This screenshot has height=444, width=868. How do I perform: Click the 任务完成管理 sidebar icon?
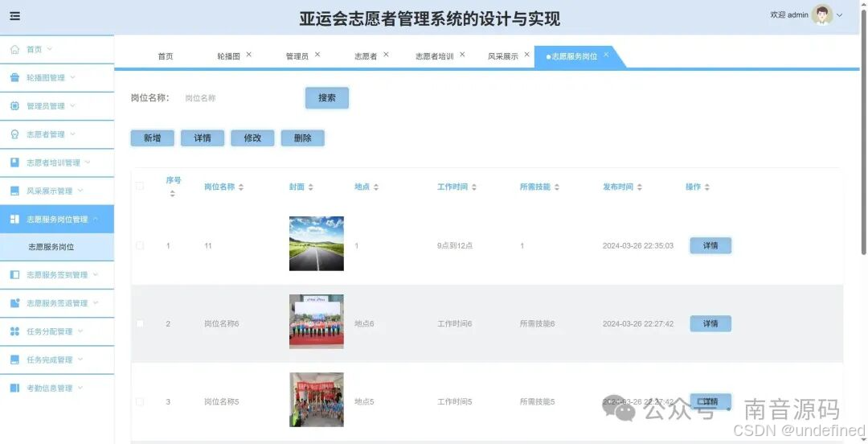pyautogui.click(x=15, y=360)
